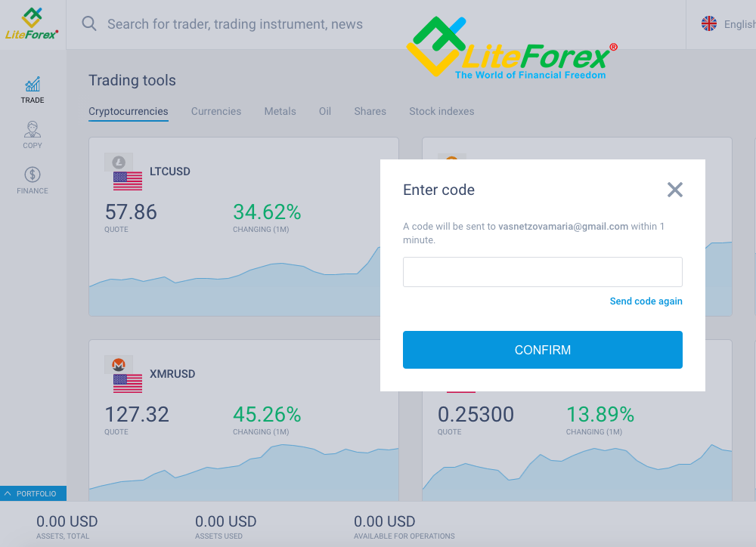Open the Trade section in sidebar

(33, 90)
